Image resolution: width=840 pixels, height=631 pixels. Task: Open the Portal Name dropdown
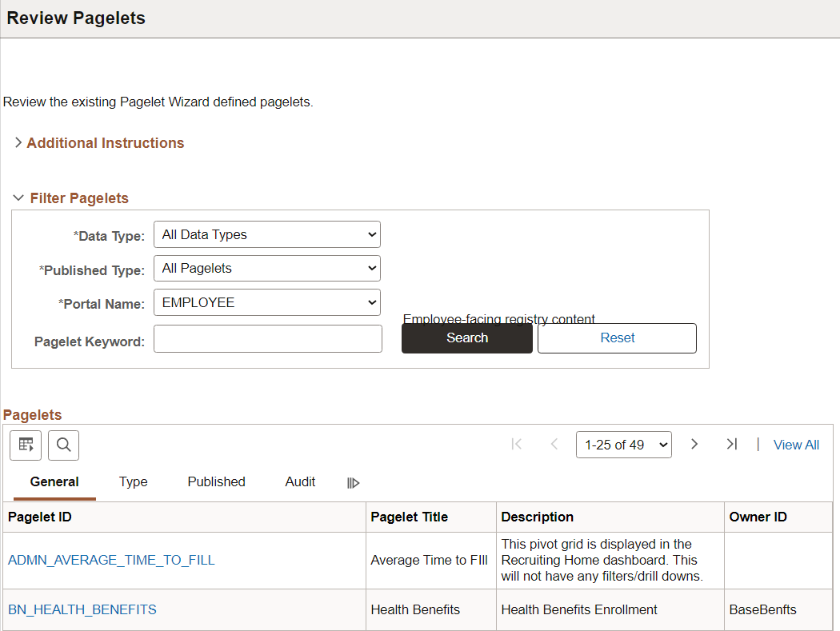(266, 302)
